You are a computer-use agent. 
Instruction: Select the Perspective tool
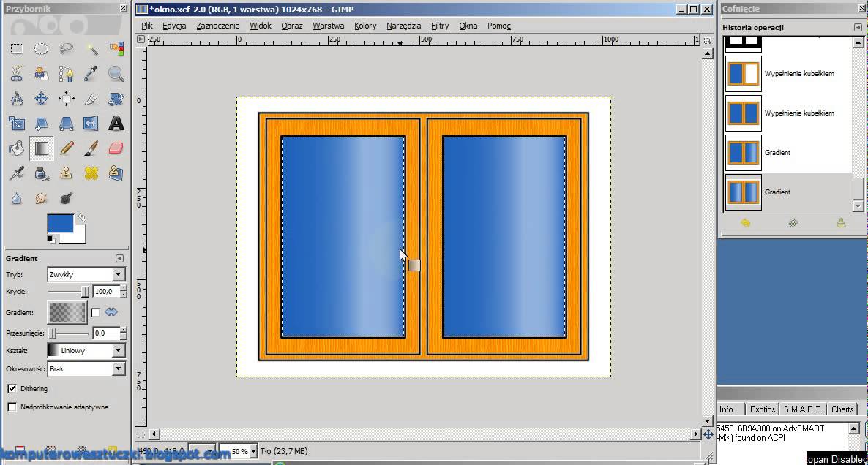click(x=67, y=124)
